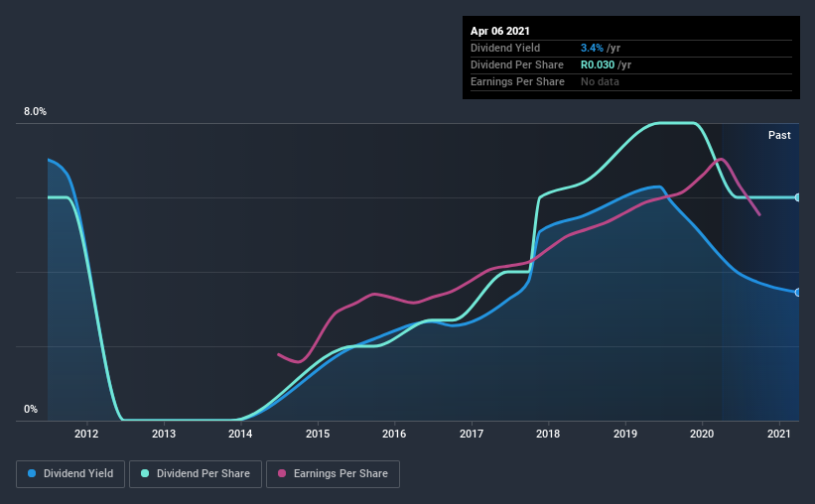Screen dimensions: 815x504
Task: Click the 0% y-axis label
Action: point(31,410)
